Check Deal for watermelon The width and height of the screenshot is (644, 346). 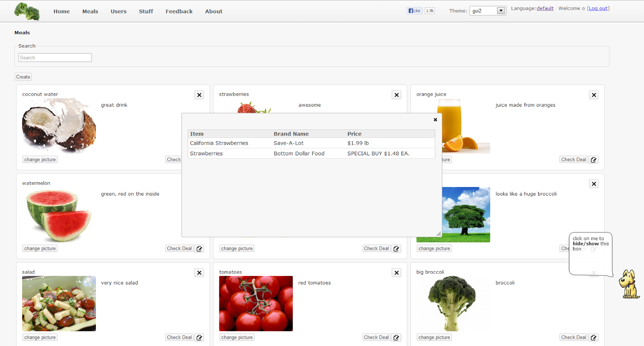(x=179, y=249)
